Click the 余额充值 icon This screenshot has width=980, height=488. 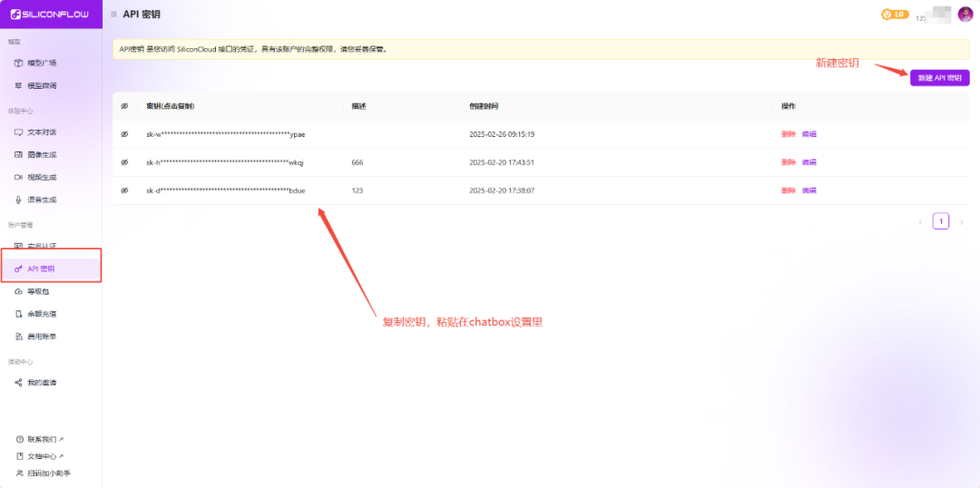pyautogui.click(x=19, y=314)
